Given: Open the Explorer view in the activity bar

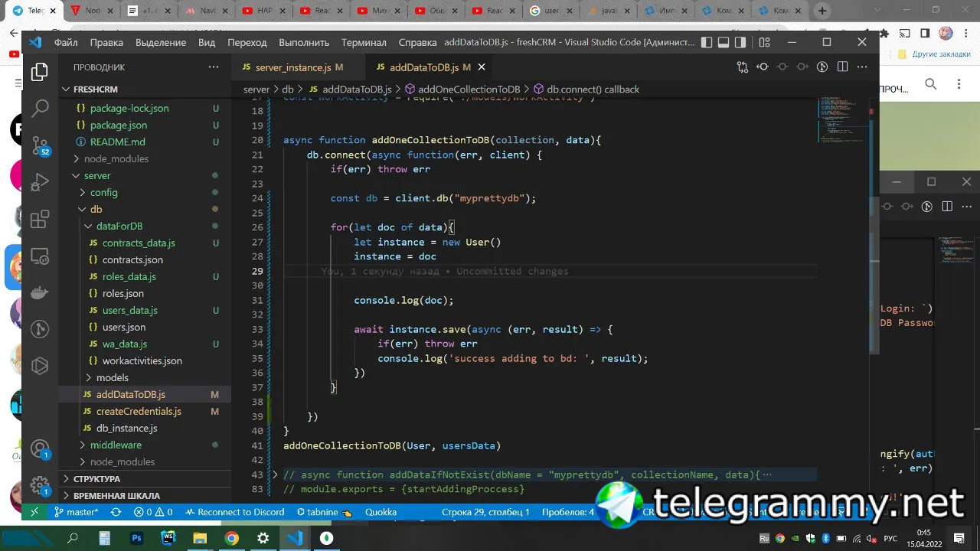Looking at the screenshot, I should click(x=40, y=73).
